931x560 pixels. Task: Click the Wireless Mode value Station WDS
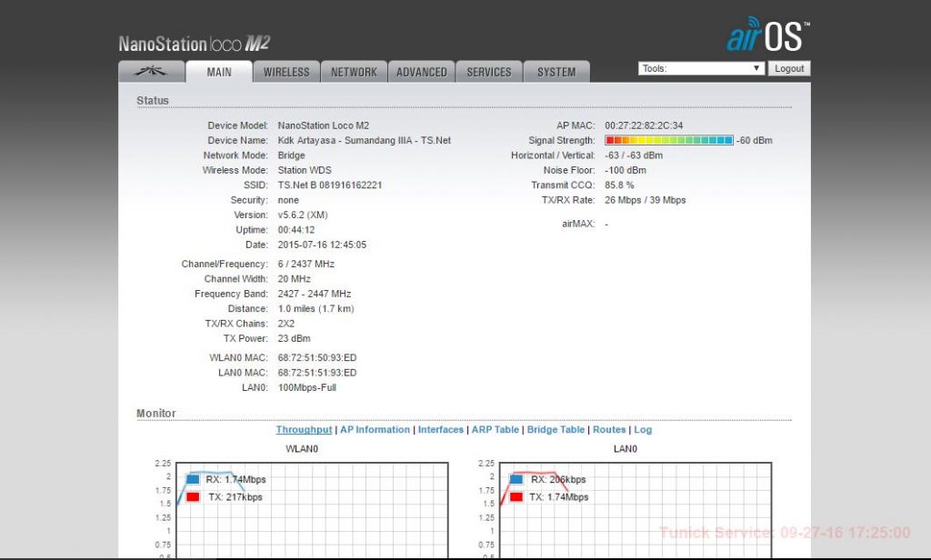tap(305, 170)
